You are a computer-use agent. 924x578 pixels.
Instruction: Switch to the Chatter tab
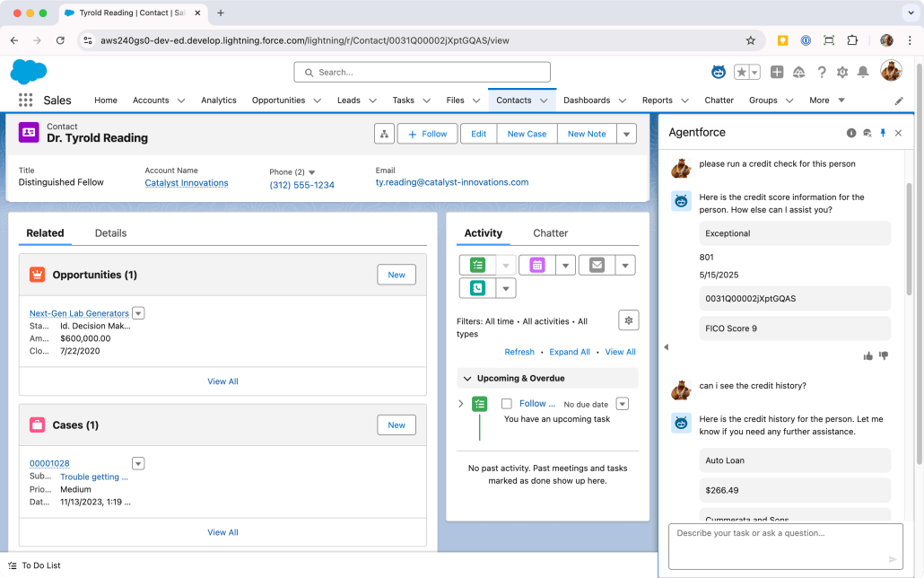(550, 232)
